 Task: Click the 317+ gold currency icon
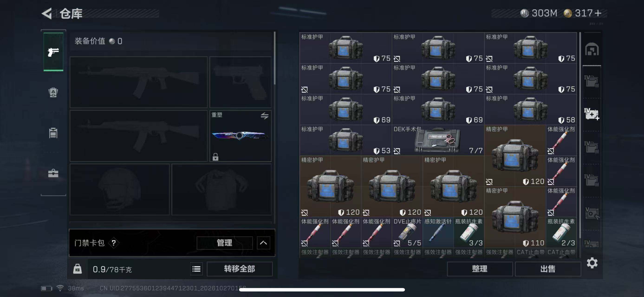568,13
